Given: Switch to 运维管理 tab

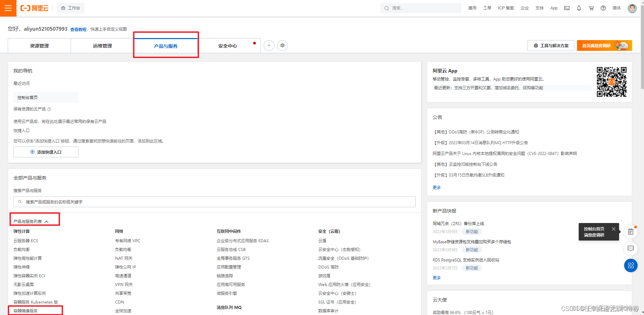Looking at the screenshot, I should [102, 46].
